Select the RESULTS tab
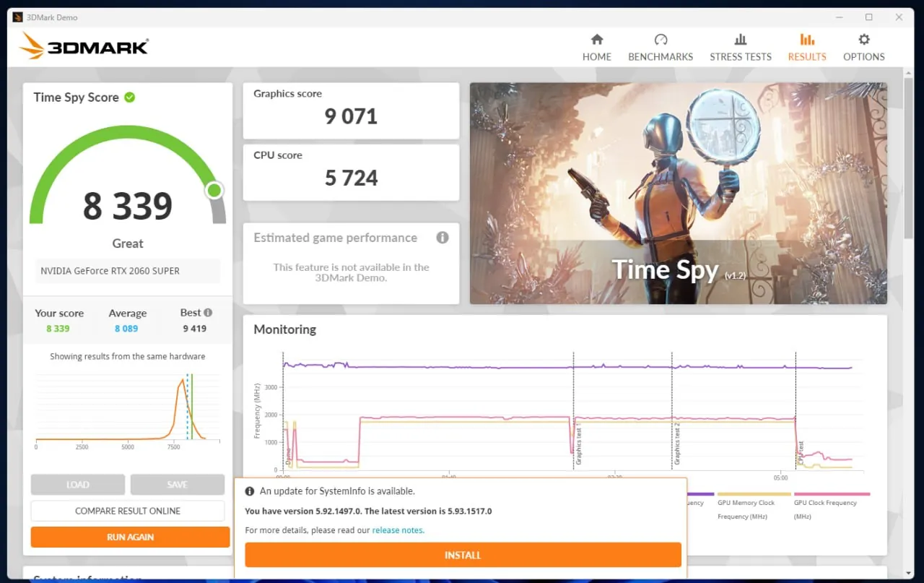The height and width of the screenshot is (583, 924). coord(806,48)
